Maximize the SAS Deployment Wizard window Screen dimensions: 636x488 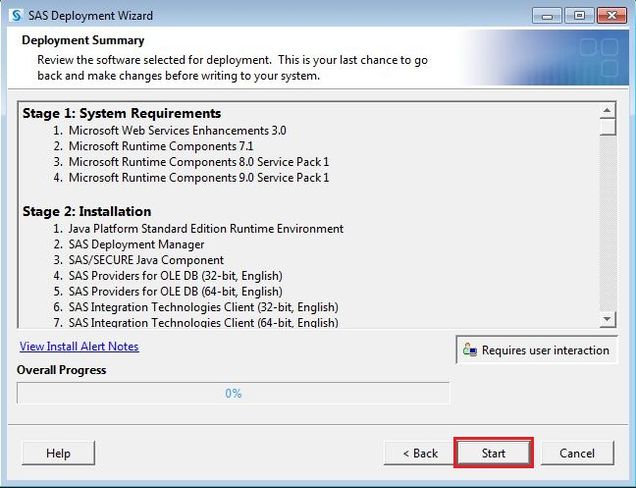[x=579, y=16]
